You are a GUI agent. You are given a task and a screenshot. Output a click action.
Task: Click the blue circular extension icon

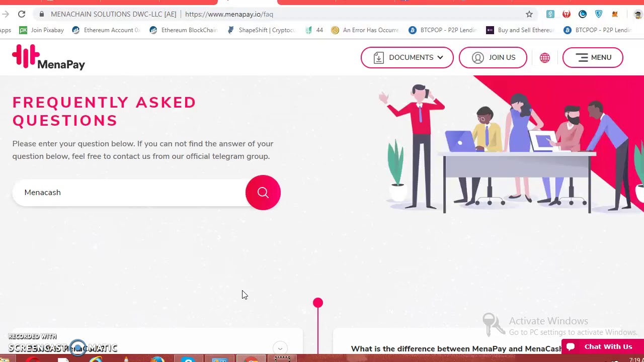(x=583, y=14)
